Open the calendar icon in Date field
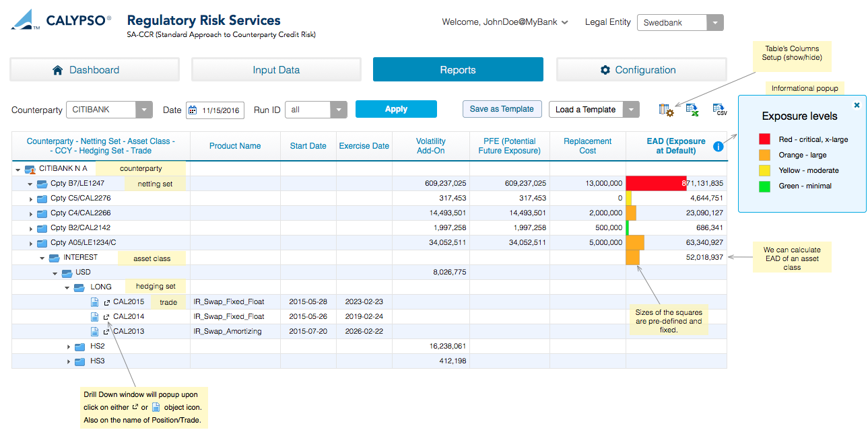The width and height of the screenshot is (868, 432). point(193,110)
